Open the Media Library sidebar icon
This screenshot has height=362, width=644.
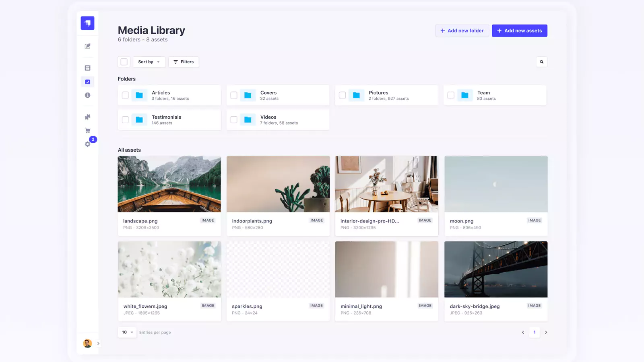(87, 82)
